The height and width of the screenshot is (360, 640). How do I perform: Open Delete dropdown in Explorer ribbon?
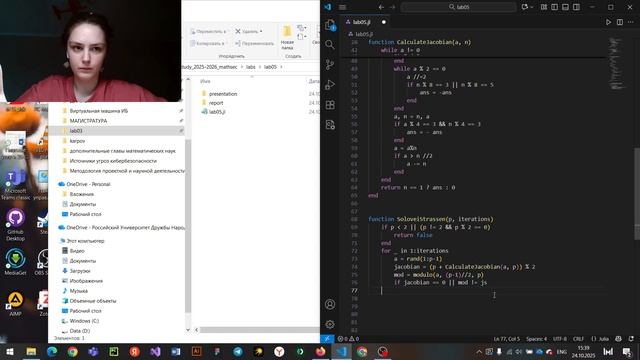(x=249, y=31)
